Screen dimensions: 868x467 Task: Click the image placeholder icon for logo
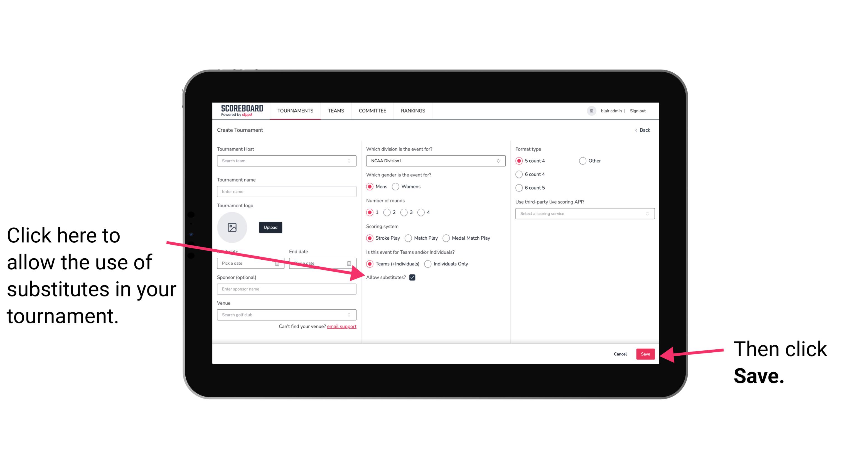coord(232,227)
